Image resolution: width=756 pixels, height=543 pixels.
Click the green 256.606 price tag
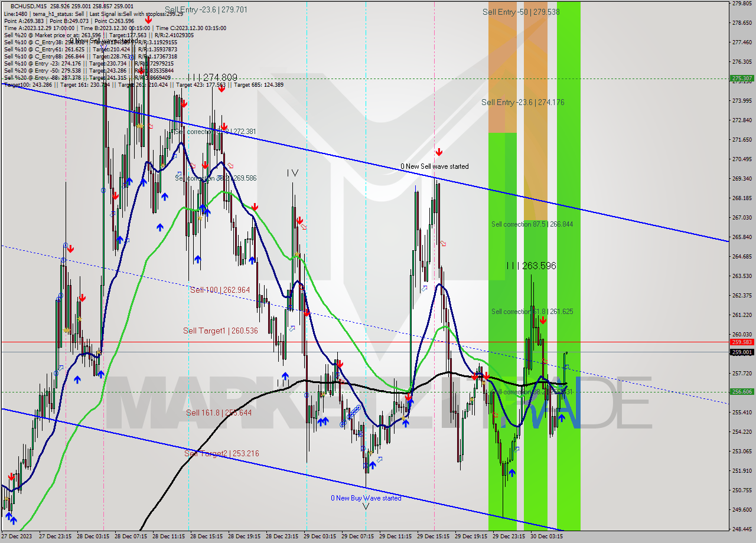pyautogui.click(x=742, y=391)
